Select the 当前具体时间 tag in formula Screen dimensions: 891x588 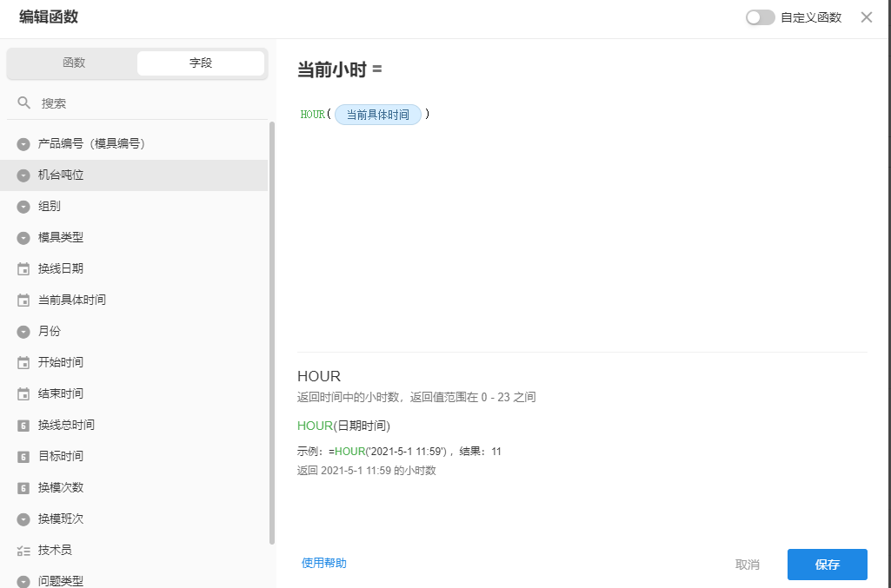[378, 115]
